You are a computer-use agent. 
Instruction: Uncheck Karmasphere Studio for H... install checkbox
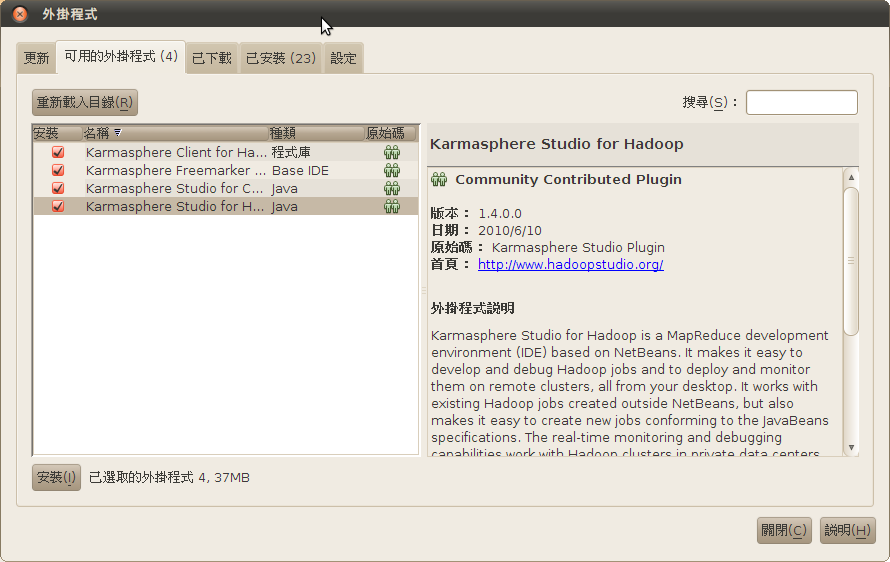coord(58,206)
